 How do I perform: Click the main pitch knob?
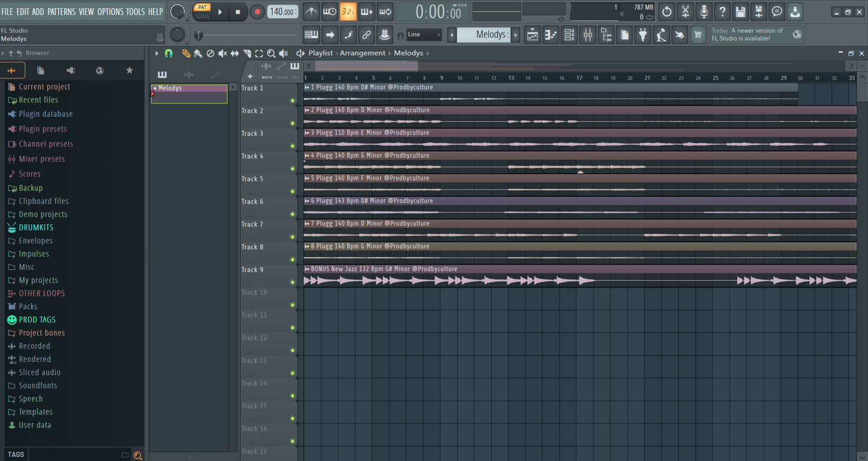pos(178,35)
